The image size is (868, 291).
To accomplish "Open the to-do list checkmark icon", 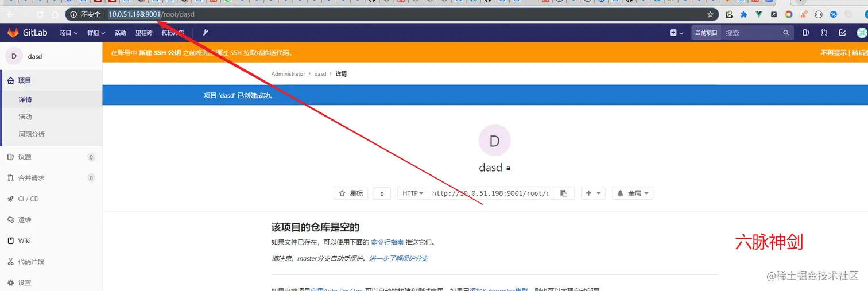I will coord(842,33).
